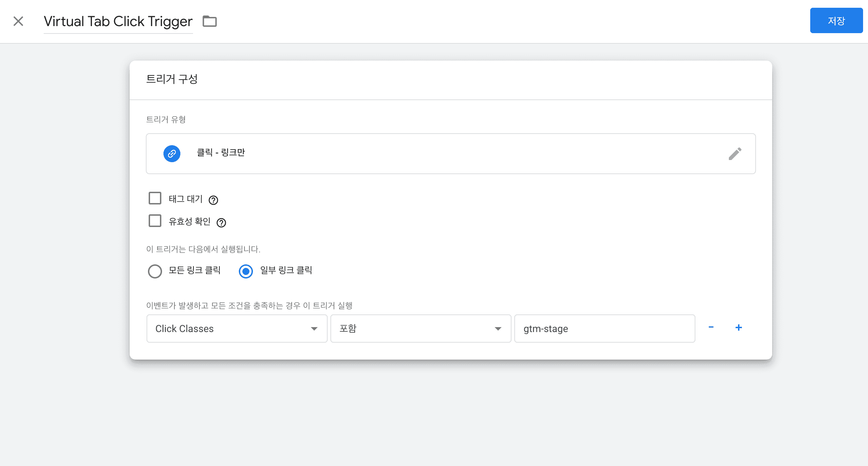Select the 일부 링크 클릭 radio button
The image size is (868, 466).
(x=246, y=271)
